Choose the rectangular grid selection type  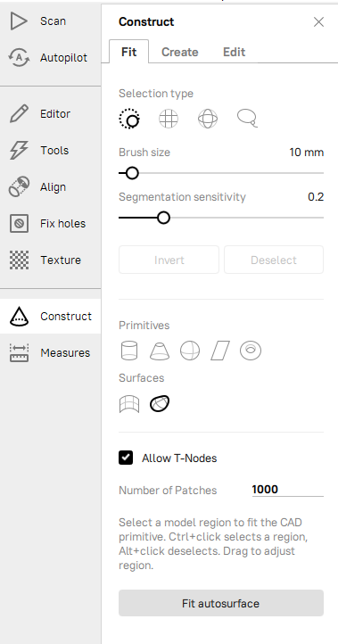click(169, 120)
